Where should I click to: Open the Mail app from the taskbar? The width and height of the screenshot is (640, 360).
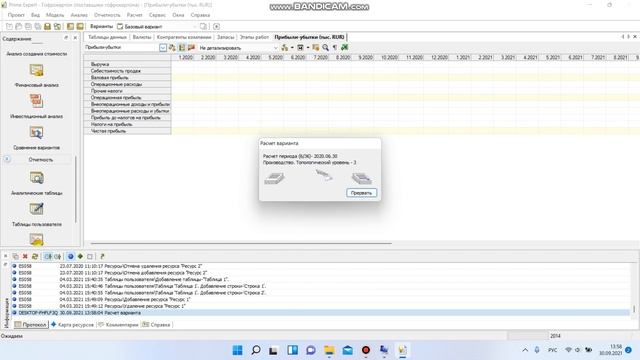pyautogui.click(x=348, y=350)
